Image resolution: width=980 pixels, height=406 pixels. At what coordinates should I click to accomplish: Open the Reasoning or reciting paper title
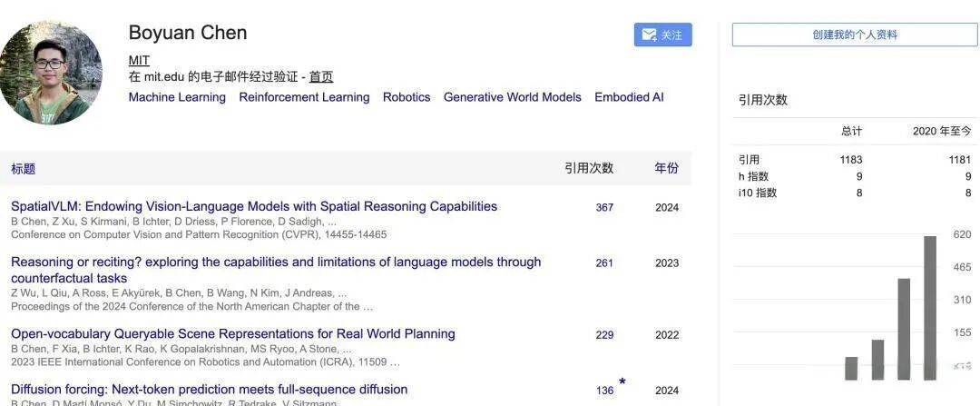276,262
